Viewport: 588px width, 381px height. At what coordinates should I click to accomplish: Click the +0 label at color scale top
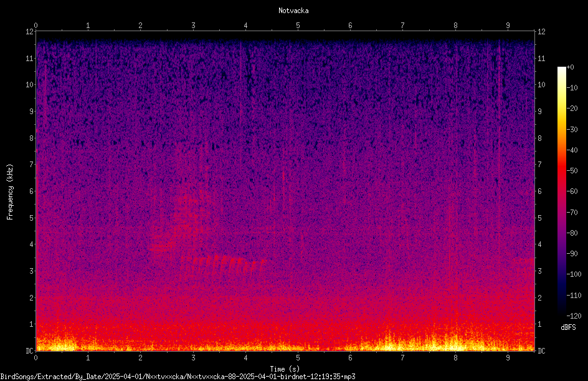[571, 67]
